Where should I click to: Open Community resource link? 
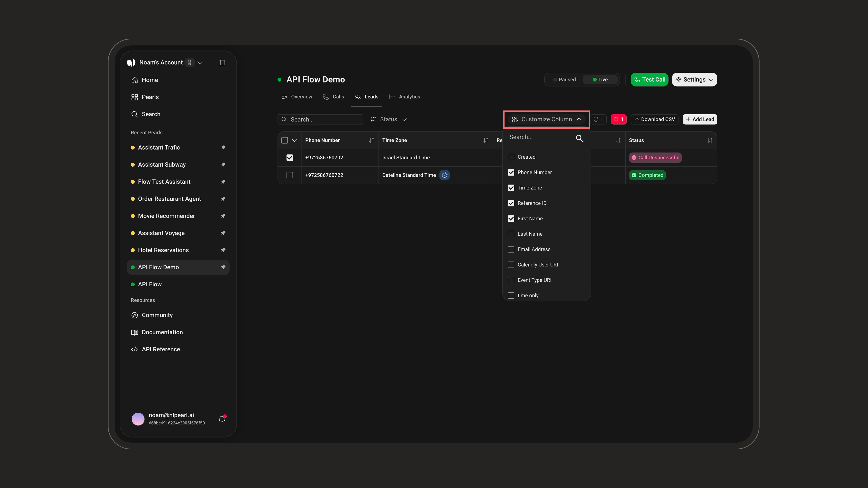(157, 315)
